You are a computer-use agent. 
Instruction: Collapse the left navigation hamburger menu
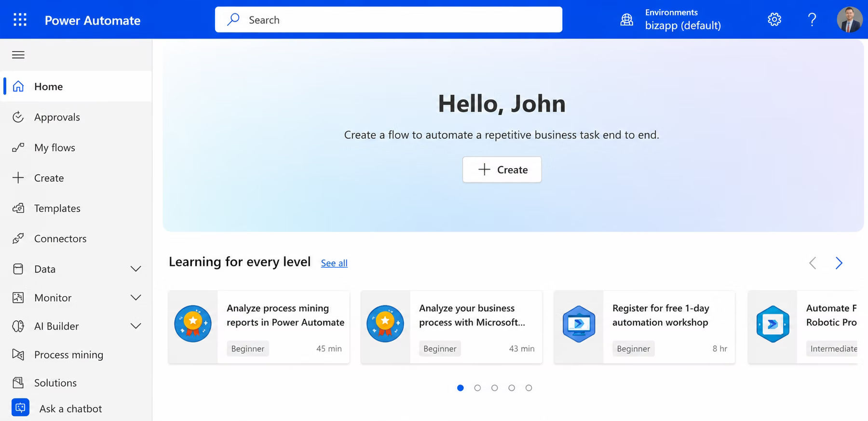tap(18, 55)
